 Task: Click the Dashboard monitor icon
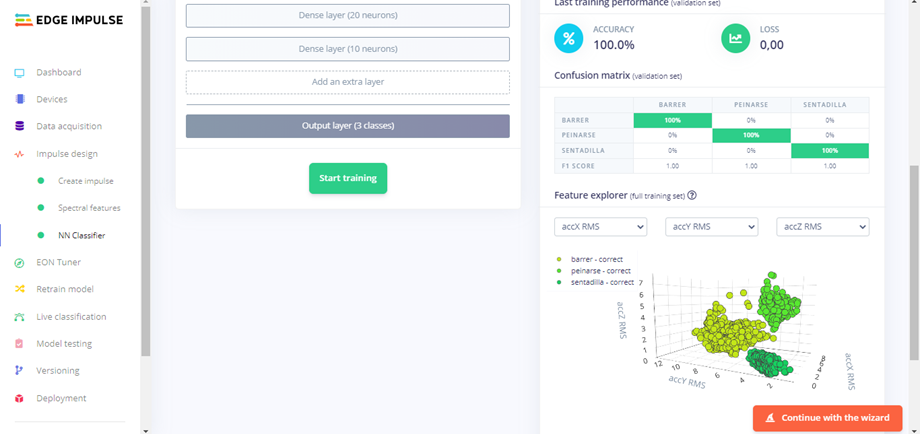click(19, 73)
